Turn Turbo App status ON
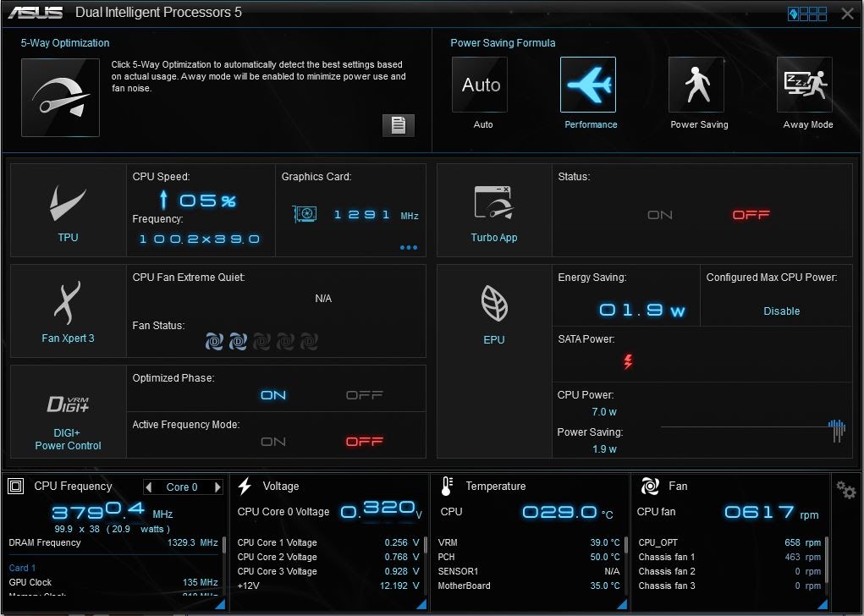The width and height of the screenshot is (864, 616). [x=659, y=215]
